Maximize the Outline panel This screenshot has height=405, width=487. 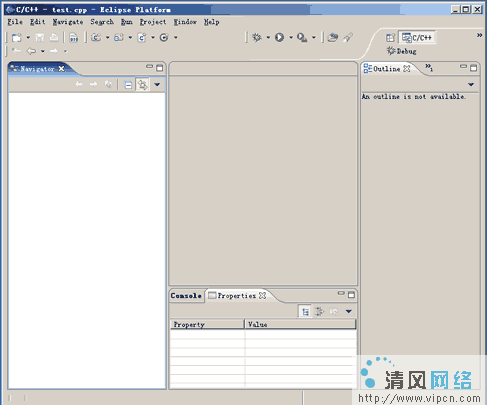pyautogui.click(x=473, y=68)
